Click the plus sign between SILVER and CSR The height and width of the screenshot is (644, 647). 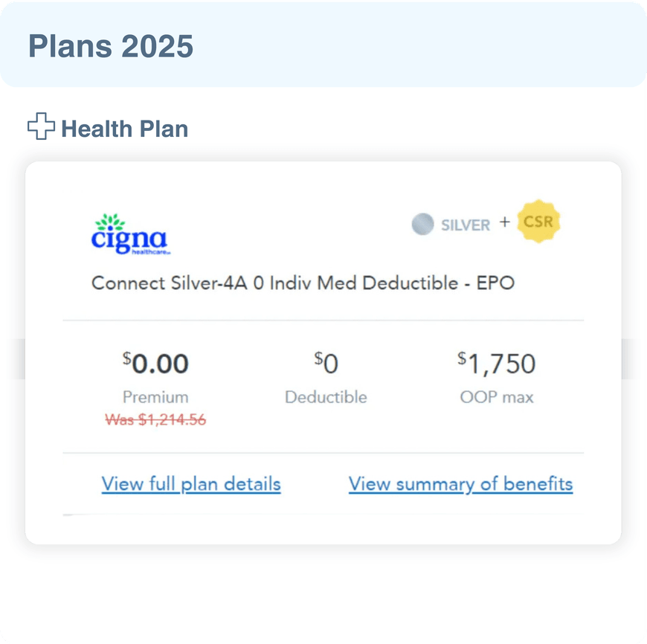504,222
